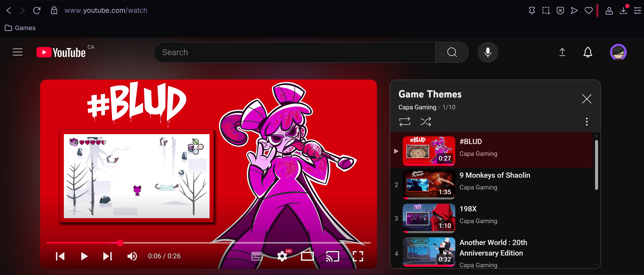Click the padlock site info icon

(x=54, y=11)
